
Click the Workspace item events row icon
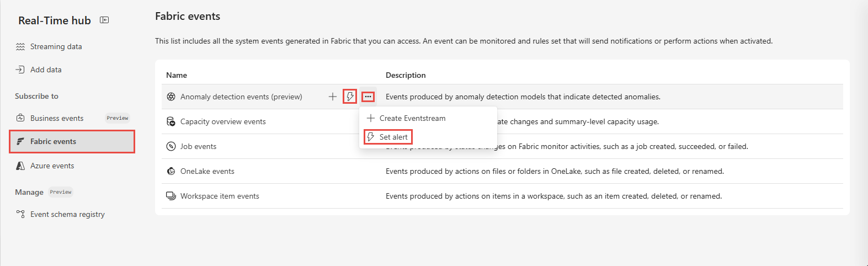(171, 196)
